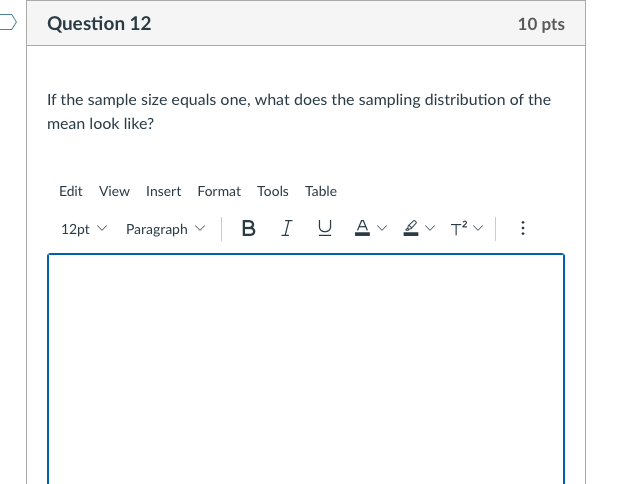Expand the text color chevron menu
Viewport: 627px width, 484px height.
[382, 228]
